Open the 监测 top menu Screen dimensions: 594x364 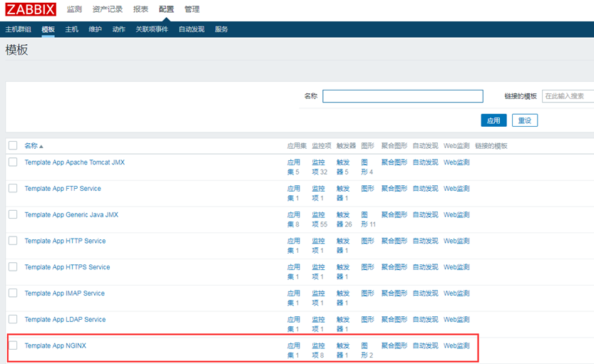coord(74,9)
